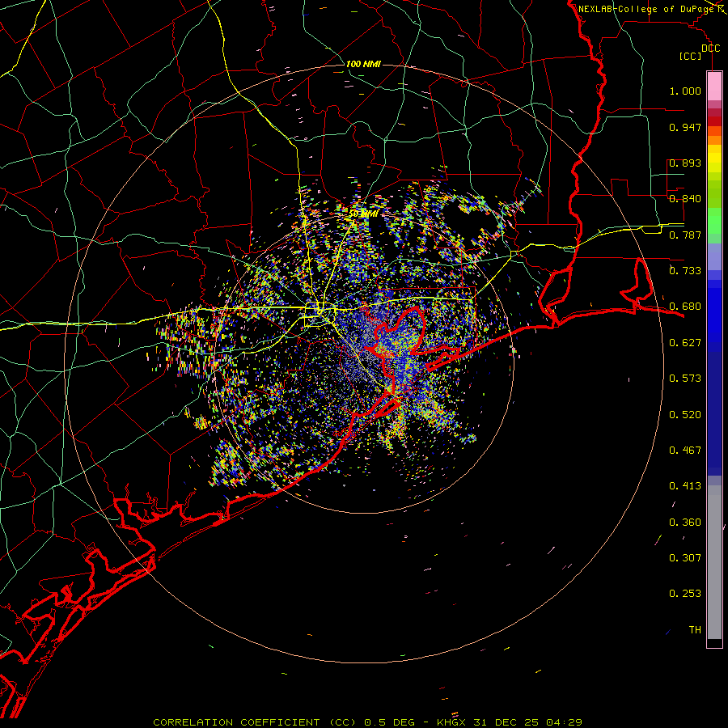Pick the lavender segment of the color bar

[714, 256]
